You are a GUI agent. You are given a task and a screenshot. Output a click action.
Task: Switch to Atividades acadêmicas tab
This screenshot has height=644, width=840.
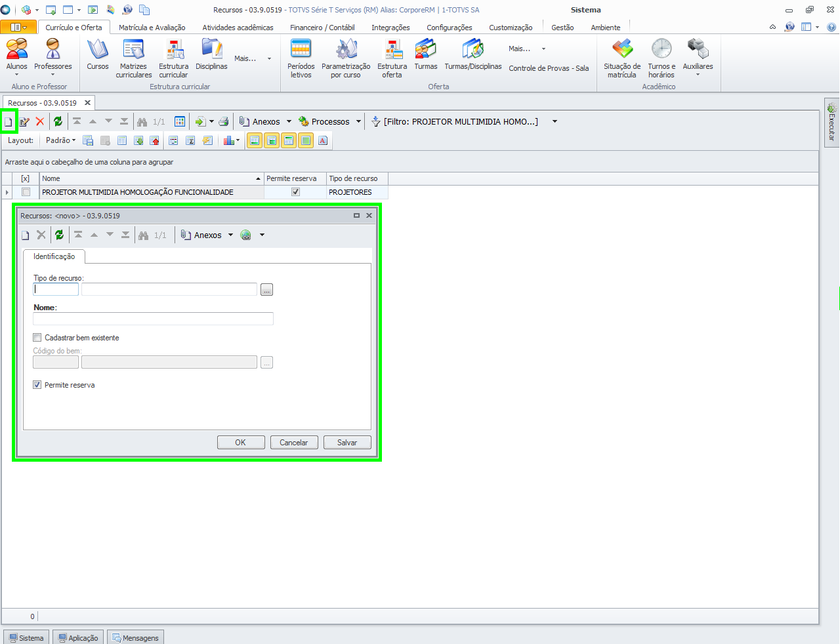click(238, 28)
